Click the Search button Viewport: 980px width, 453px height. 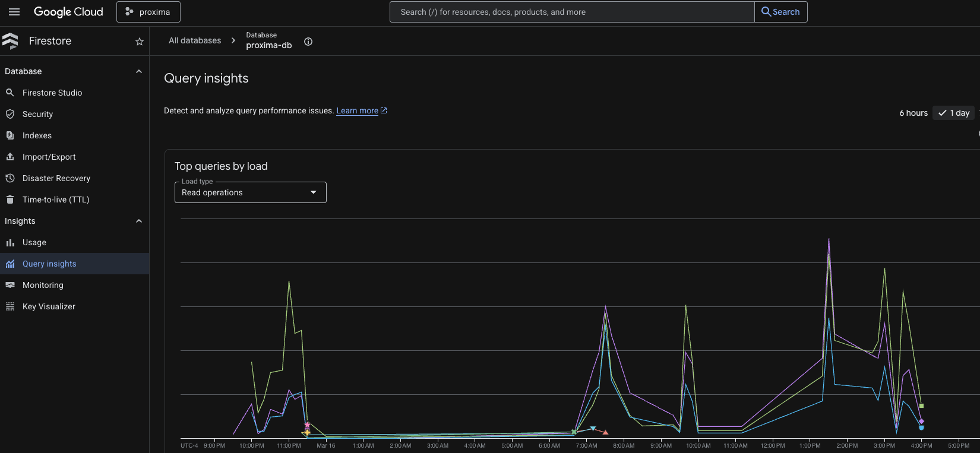[780, 12]
